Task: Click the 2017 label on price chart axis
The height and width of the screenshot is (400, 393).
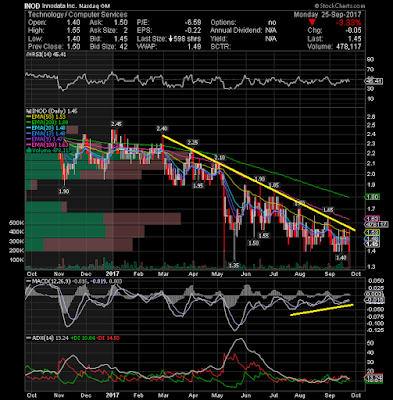Action: click(113, 274)
